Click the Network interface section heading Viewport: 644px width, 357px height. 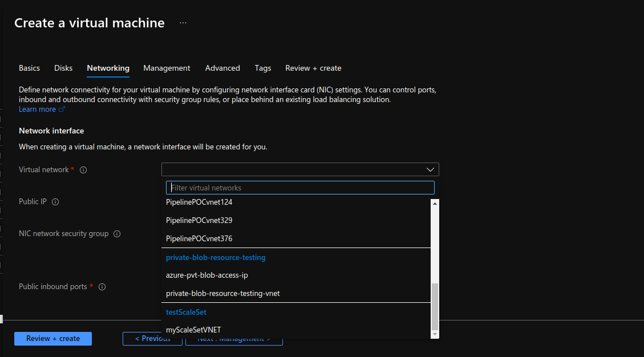[x=51, y=131]
